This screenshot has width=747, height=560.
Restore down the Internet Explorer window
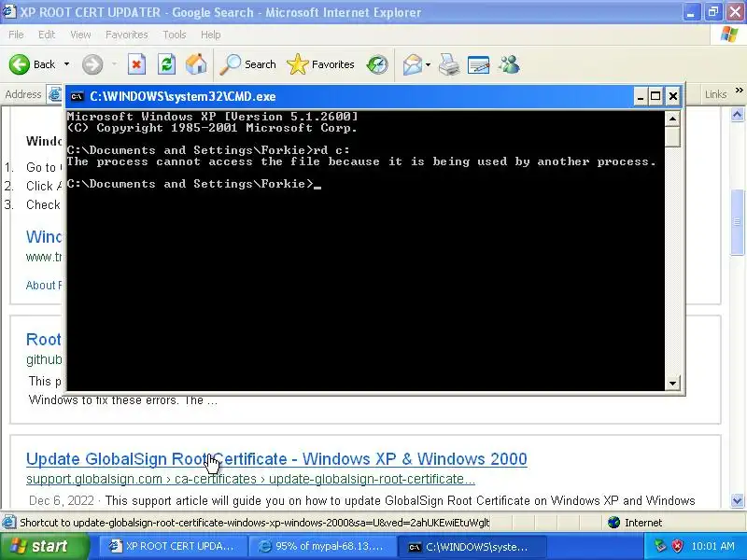tap(713, 12)
